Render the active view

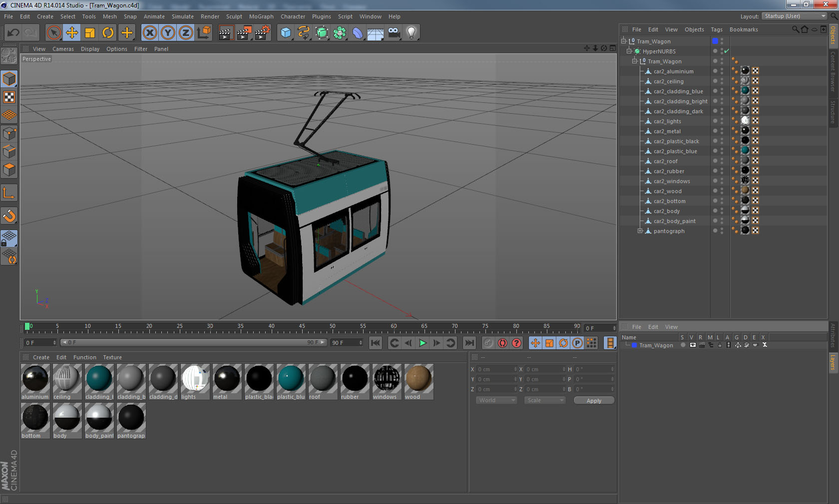pos(226,33)
